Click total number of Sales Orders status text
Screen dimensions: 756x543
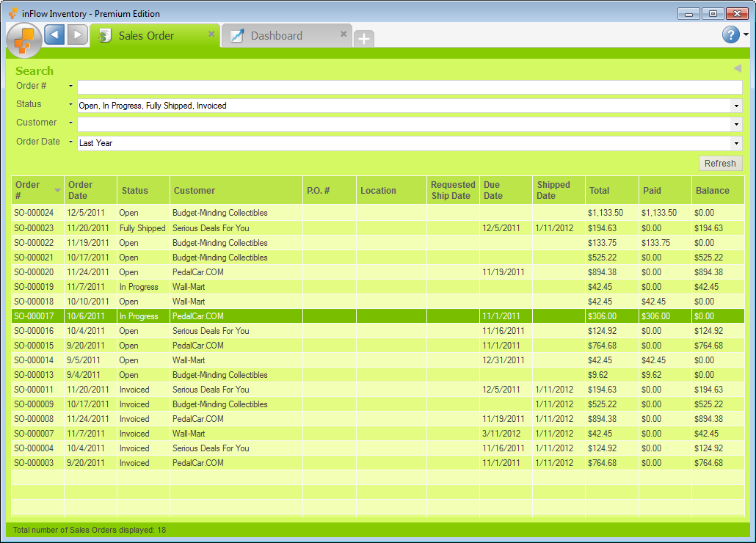(x=90, y=530)
